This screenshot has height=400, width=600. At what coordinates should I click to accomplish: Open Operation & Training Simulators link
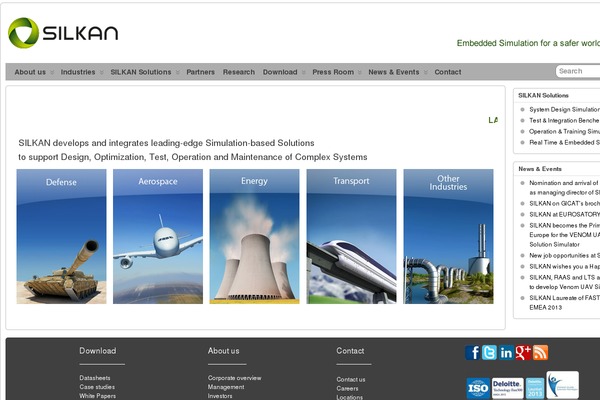coord(564,132)
